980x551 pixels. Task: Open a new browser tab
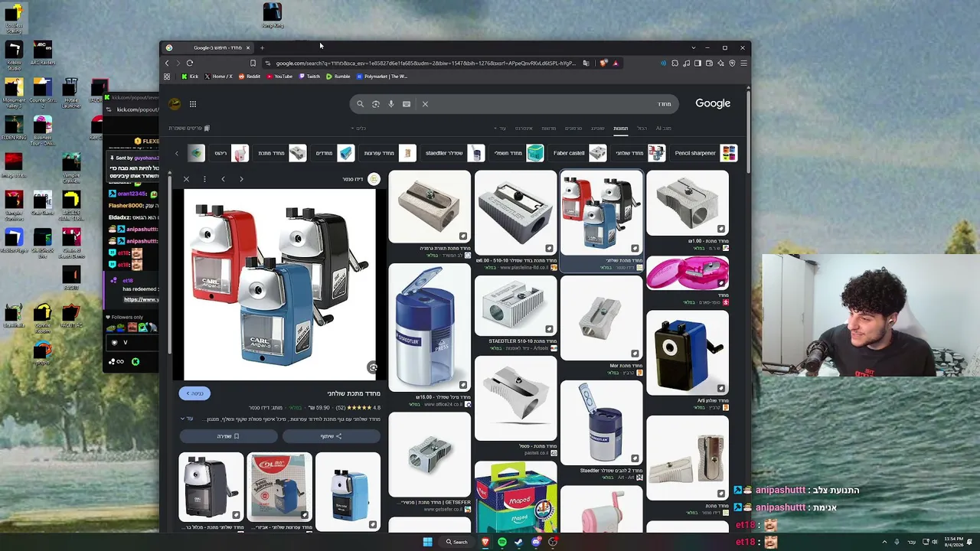(262, 48)
